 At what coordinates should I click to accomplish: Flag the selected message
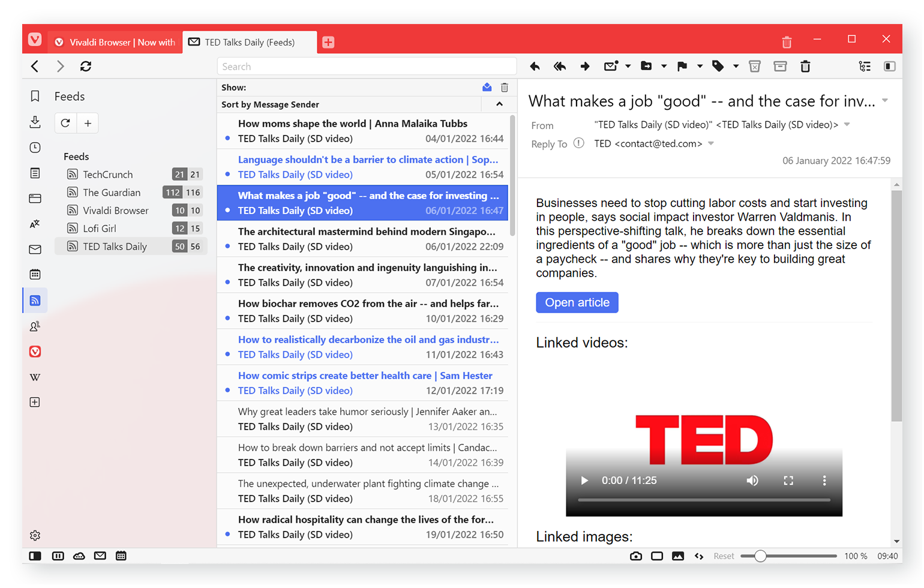pos(682,67)
